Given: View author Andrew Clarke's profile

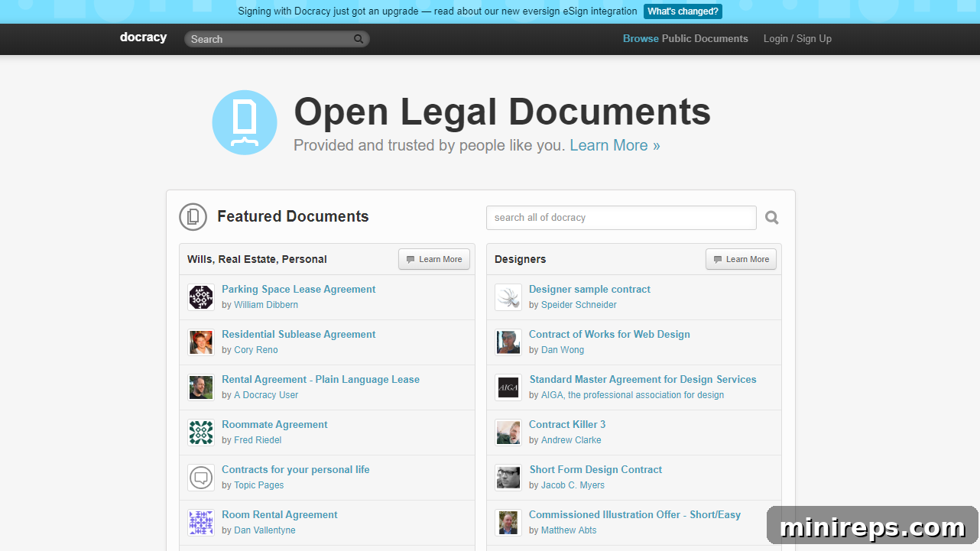Looking at the screenshot, I should point(571,439).
